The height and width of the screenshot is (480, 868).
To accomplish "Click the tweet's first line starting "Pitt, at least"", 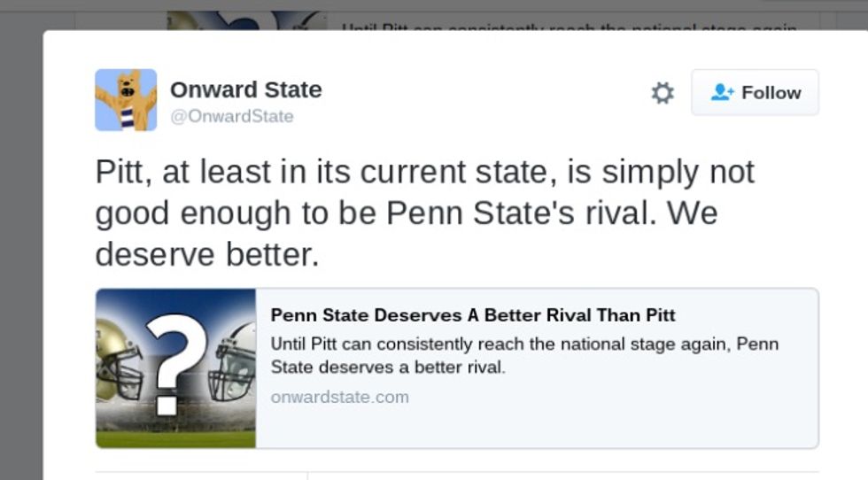I will point(424,171).
